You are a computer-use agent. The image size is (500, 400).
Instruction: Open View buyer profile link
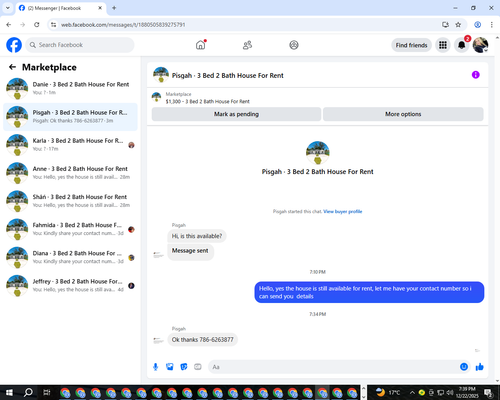click(343, 211)
